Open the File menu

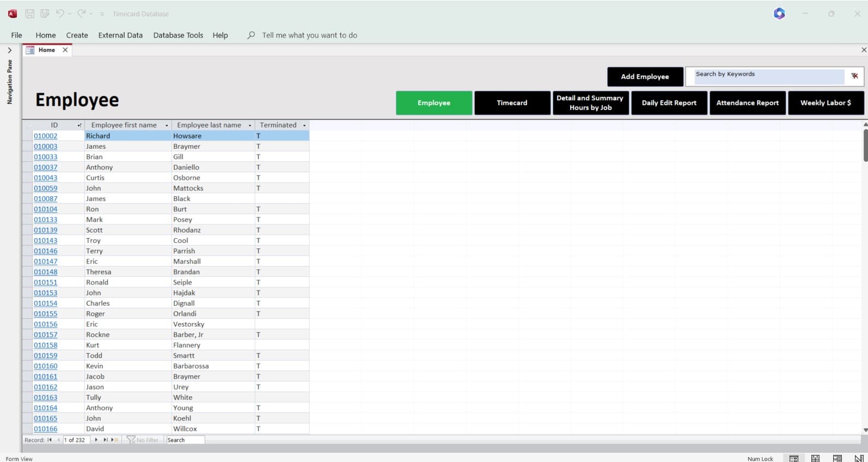(16, 35)
